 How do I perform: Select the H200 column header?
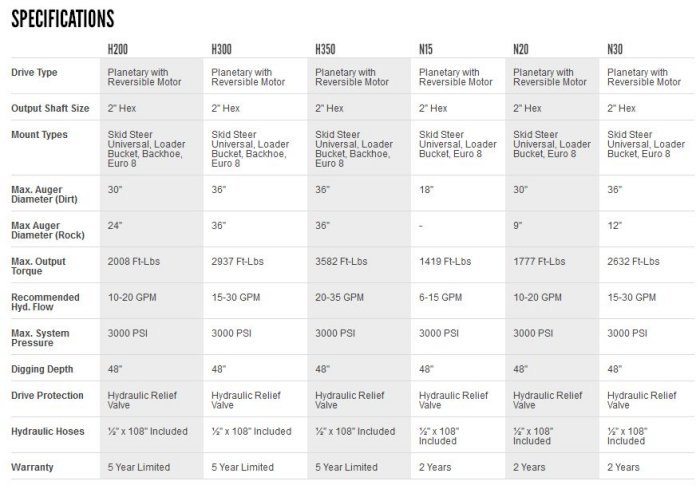click(118, 49)
